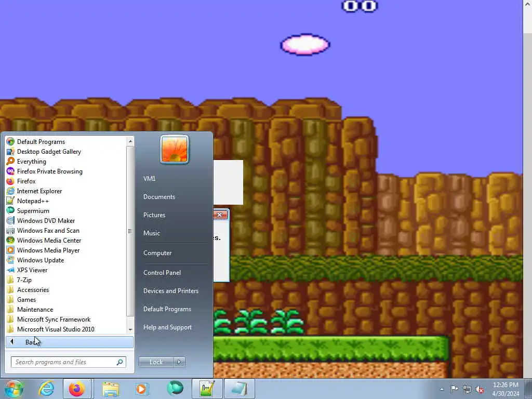
Task: Switch to the notepad app on taskbar
Action: (x=240, y=389)
